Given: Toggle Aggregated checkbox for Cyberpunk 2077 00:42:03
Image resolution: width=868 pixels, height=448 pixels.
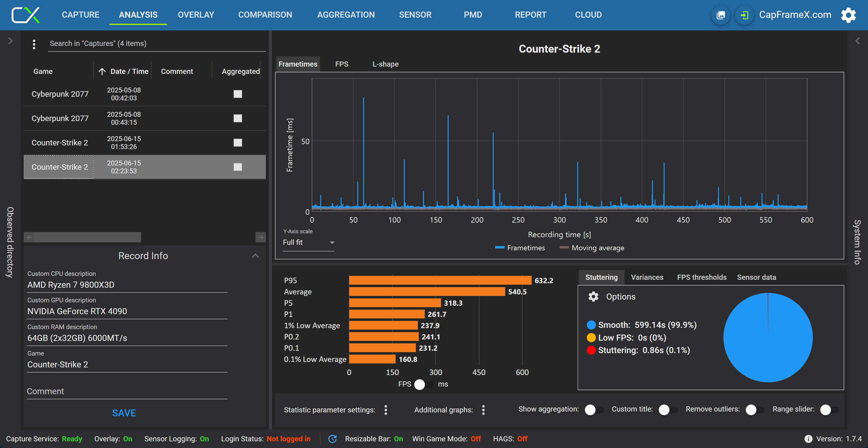Looking at the screenshot, I should (238, 94).
